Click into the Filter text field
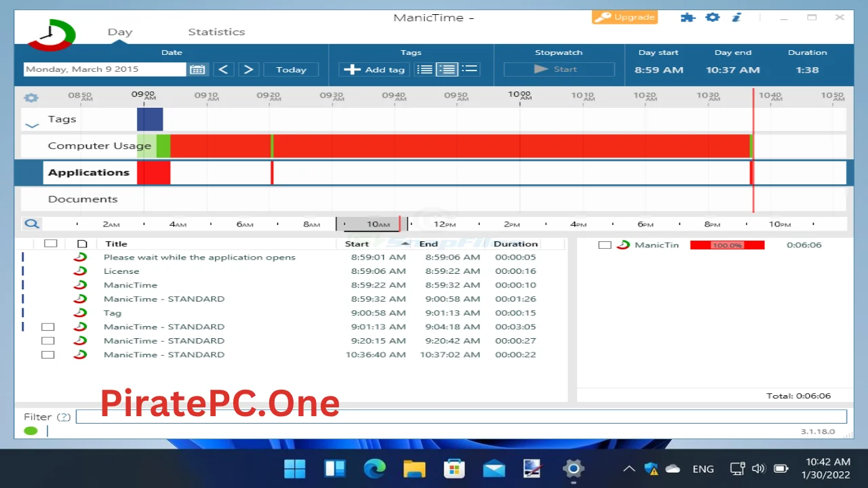The height and width of the screenshot is (488, 868). click(461, 417)
